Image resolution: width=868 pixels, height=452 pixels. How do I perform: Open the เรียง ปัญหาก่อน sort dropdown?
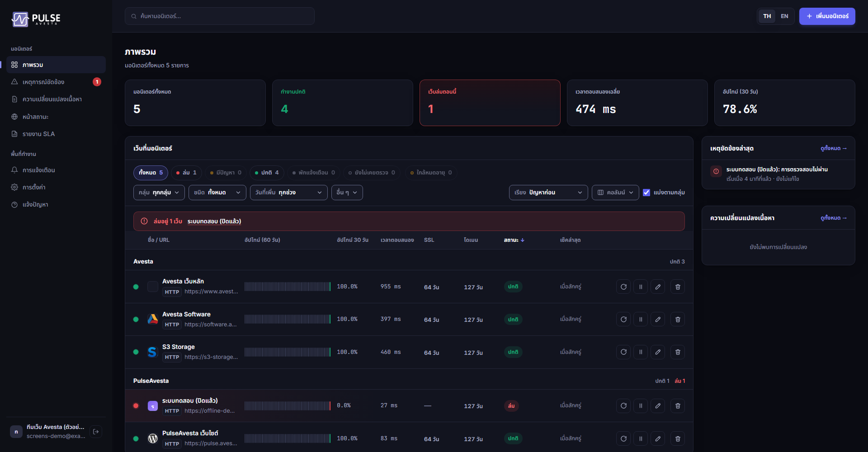(548, 192)
